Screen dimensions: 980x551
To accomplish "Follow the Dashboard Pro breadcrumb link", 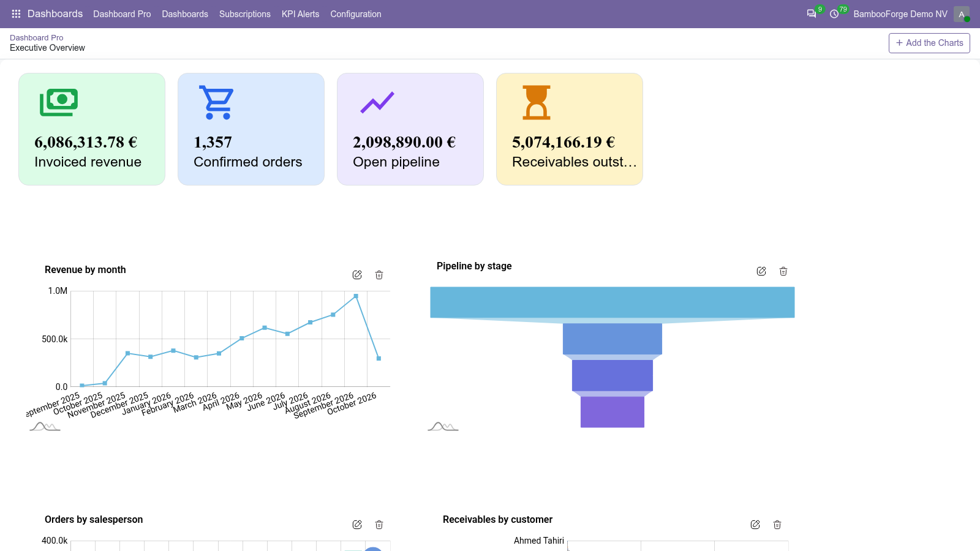I will [36, 37].
